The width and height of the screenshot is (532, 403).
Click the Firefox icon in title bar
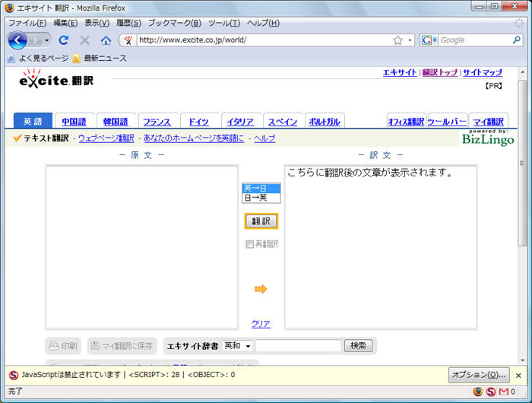pyautogui.click(x=9, y=8)
